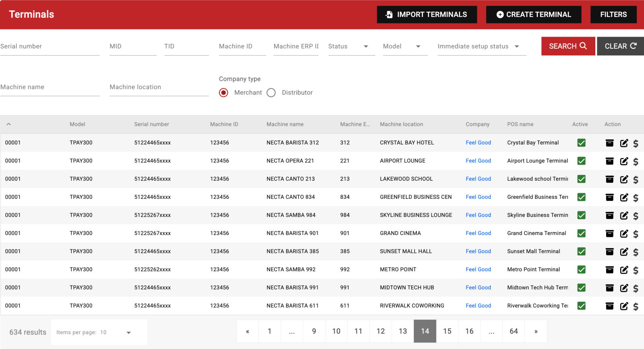
Task: Sort by Machine name column header
Action: [x=285, y=124]
